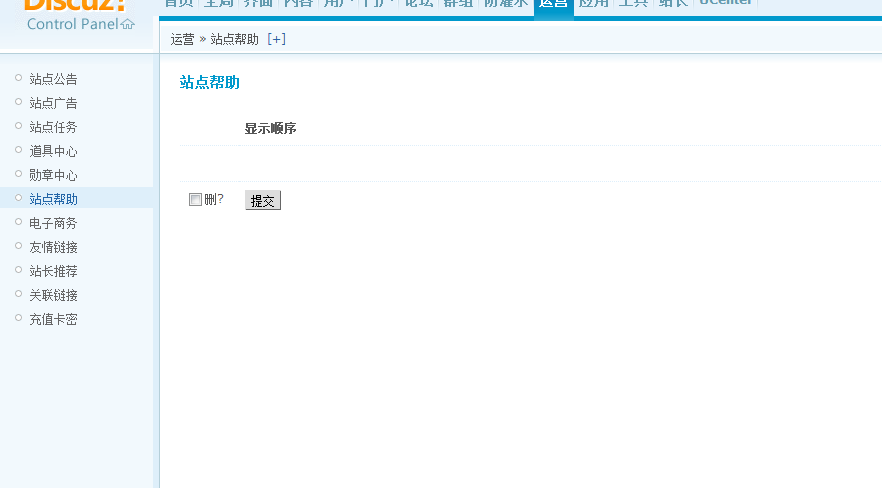Click the Discuz! logo
The height and width of the screenshot is (488, 882).
tap(76, 5)
